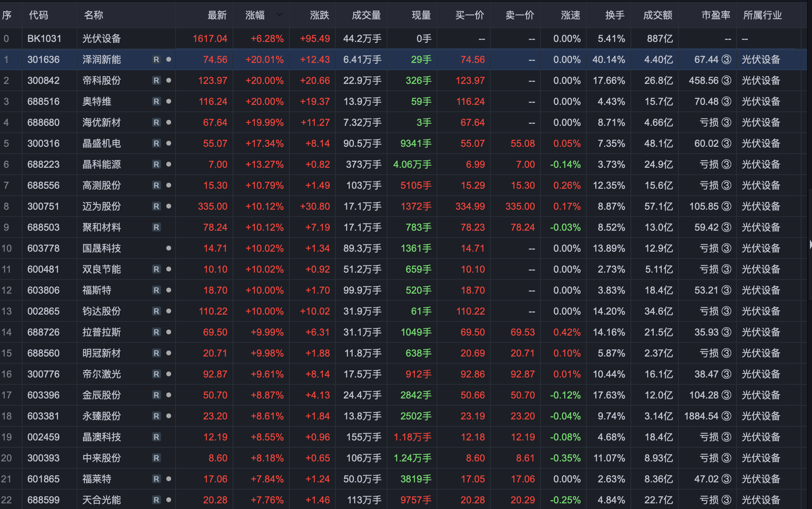This screenshot has width=812, height=509.
Task: Open the 涨幅 column sort dropdown
Action: click(279, 15)
